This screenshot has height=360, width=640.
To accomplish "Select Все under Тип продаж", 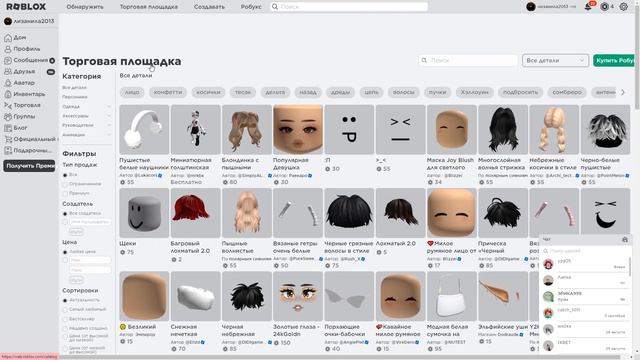I will 65,175.
